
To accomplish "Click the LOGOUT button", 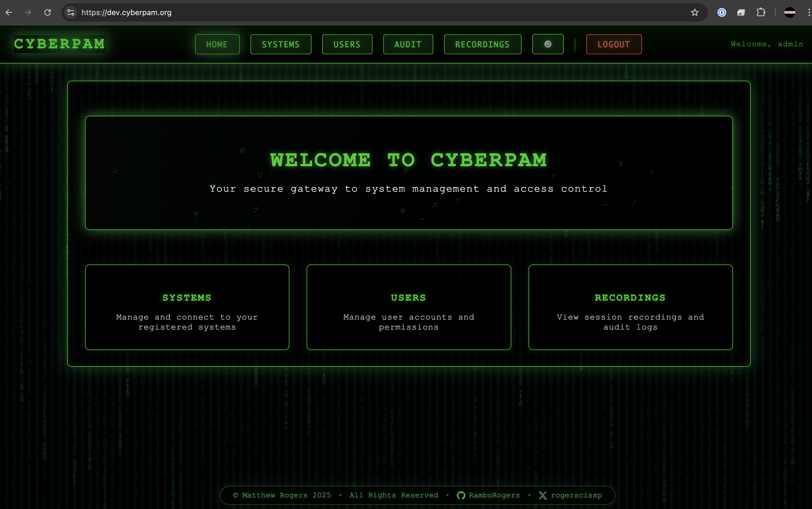I will tap(613, 44).
